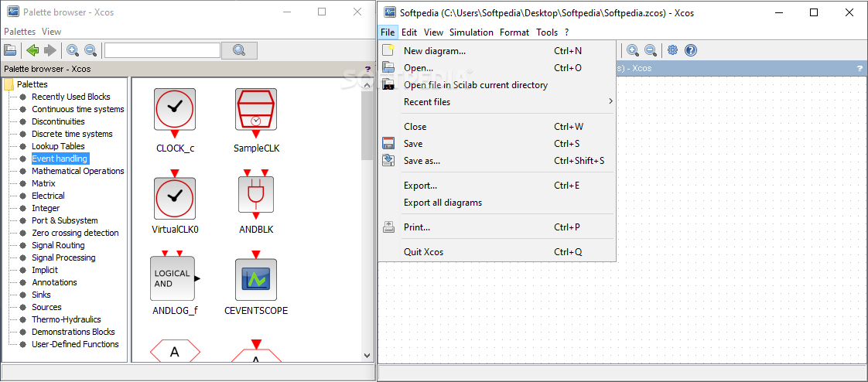Choose Open file in Scilab current directory
This screenshot has height=382, width=868.
click(497, 85)
